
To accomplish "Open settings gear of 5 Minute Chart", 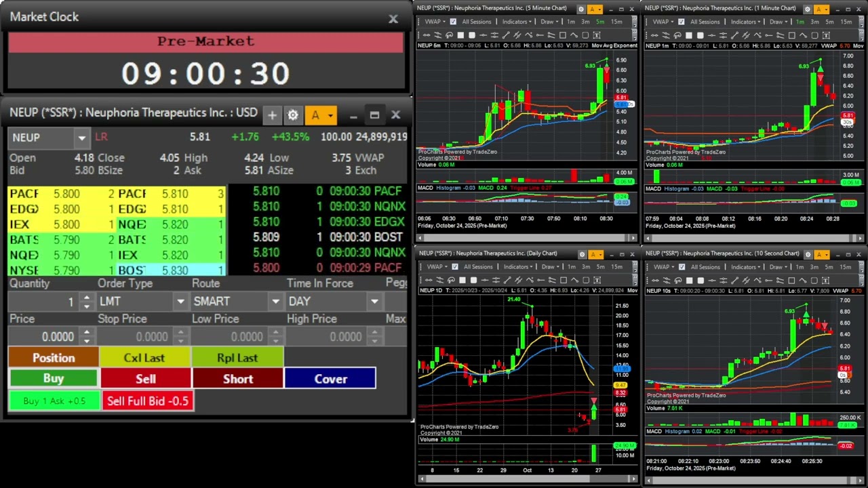I will (581, 9).
